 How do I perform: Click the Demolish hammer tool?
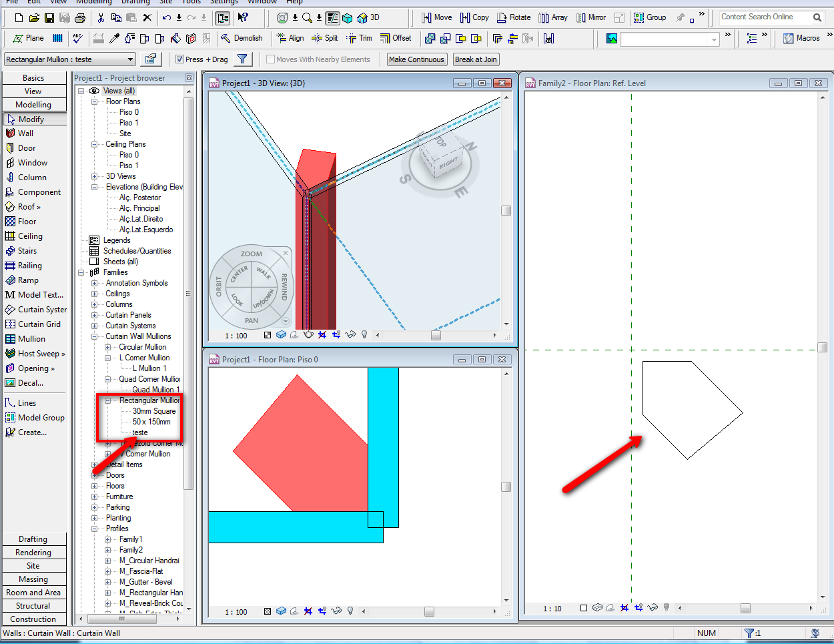tap(242, 38)
